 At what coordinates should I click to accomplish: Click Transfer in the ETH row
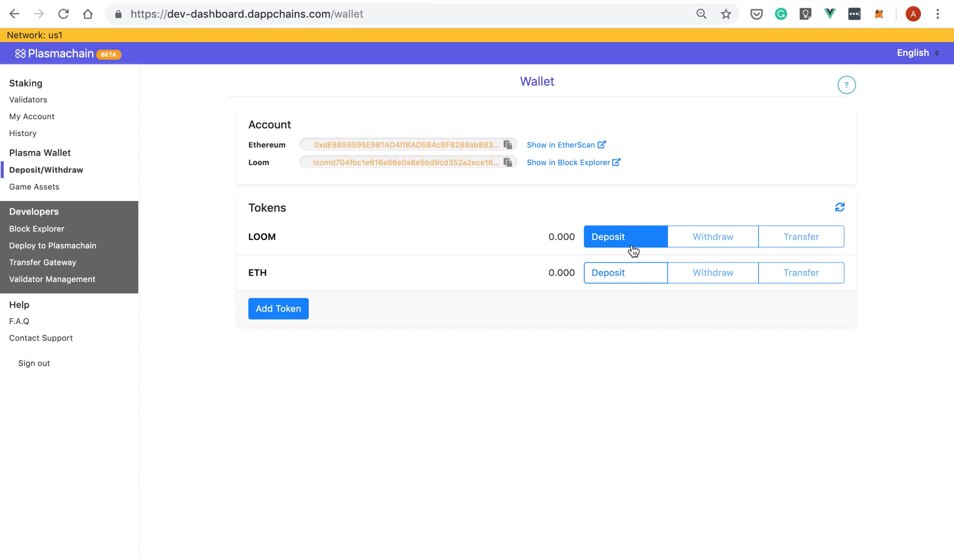click(x=801, y=273)
